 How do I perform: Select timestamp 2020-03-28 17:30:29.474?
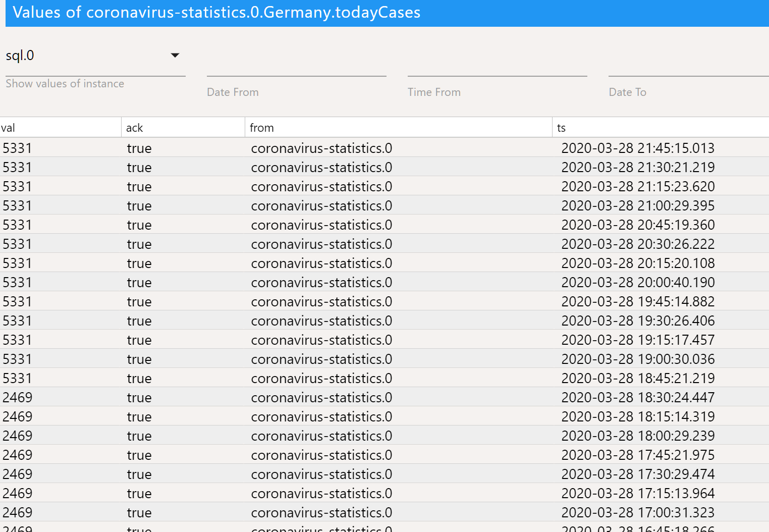pyautogui.click(x=638, y=474)
